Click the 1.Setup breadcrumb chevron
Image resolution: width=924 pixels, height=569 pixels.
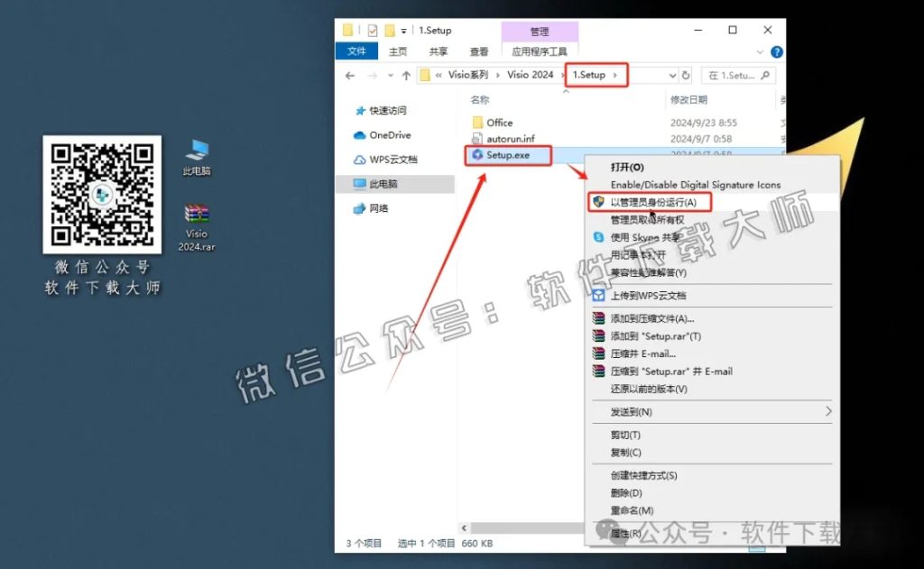tap(614, 76)
